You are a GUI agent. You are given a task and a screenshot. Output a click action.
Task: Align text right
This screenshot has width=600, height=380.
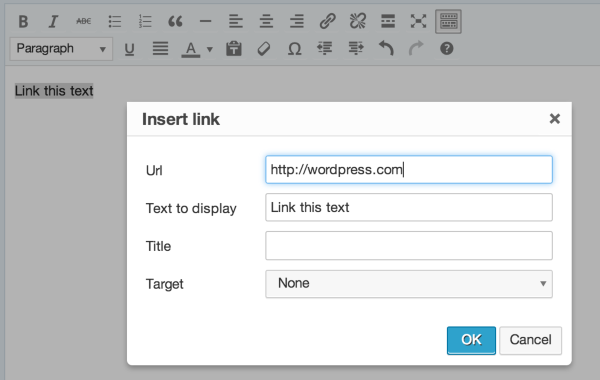click(x=297, y=21)
